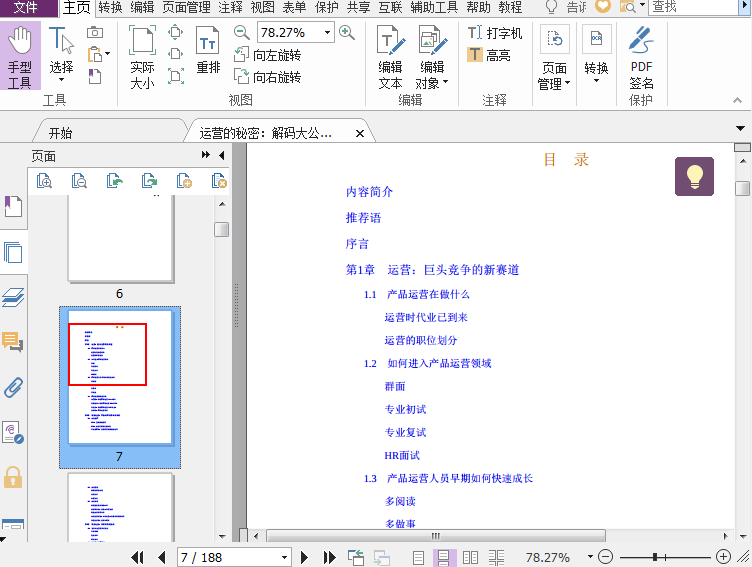Screen dimensions: 752x567
Task: Click the purple lightbulb hint button
Action: coord(694,176)
